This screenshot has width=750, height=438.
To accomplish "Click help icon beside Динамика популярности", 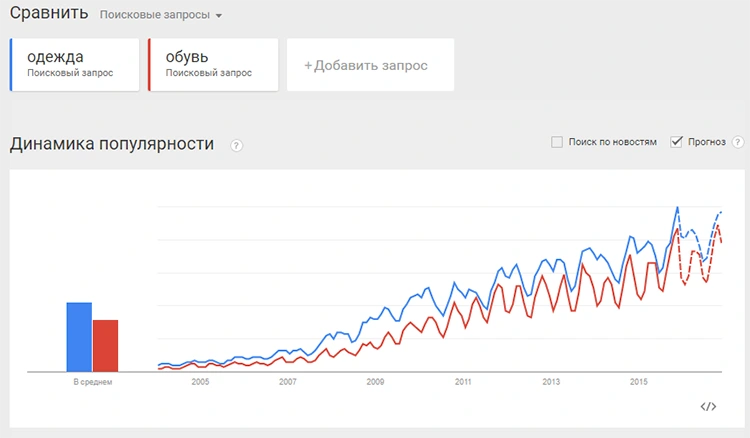I will click(237, 145).
